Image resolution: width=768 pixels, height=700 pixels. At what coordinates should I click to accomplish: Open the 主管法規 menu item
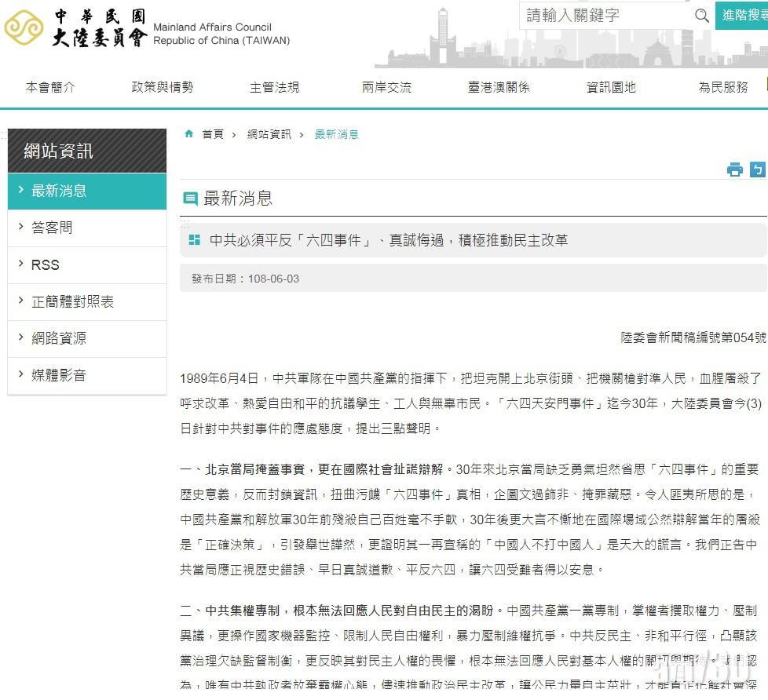[274, 87]
